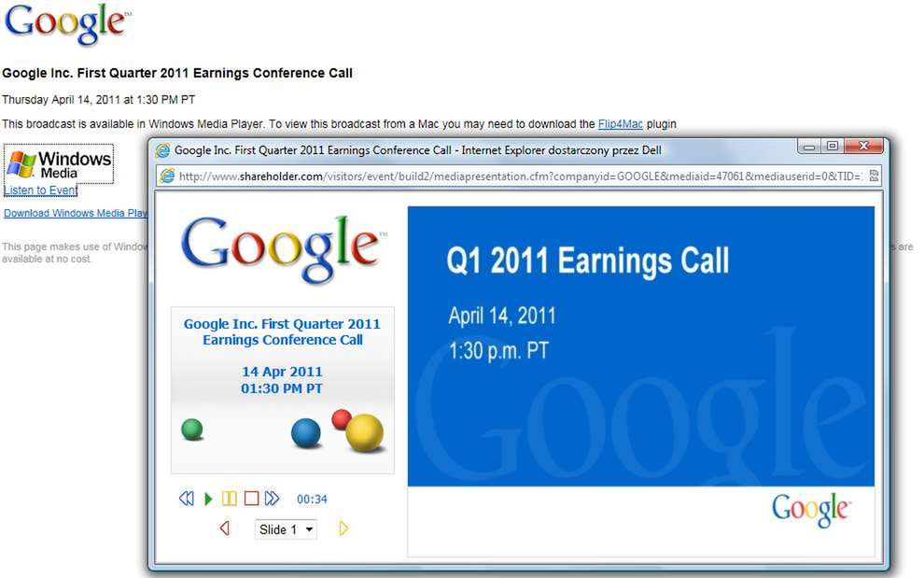Click the Windows Media logo icon
924x578 pixels.
click(x=59, y=164)
